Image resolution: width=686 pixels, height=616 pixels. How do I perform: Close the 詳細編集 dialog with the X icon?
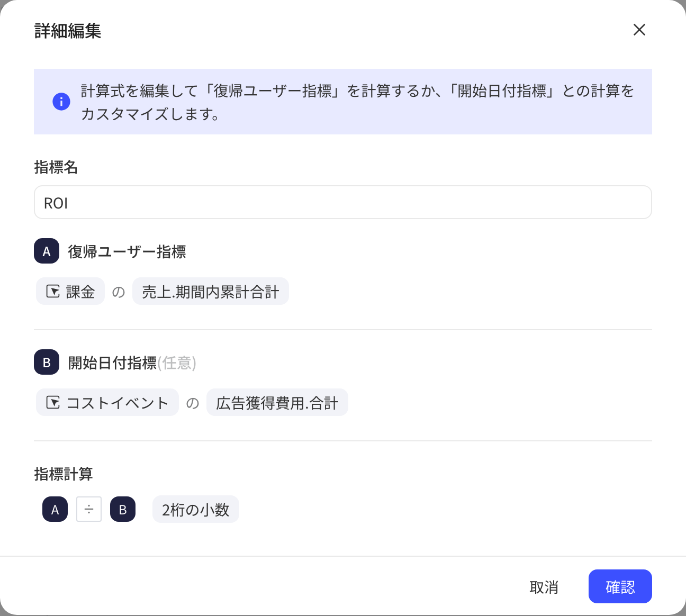coord(639,30)
